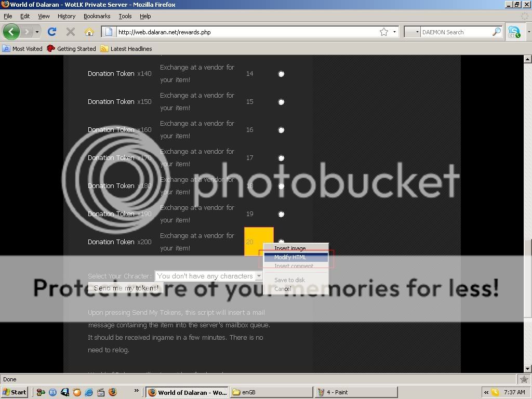Click the search magnifier icon
The width and height of the screenshot is (532, 399).
pyautogui.click(x=496, y=32)
